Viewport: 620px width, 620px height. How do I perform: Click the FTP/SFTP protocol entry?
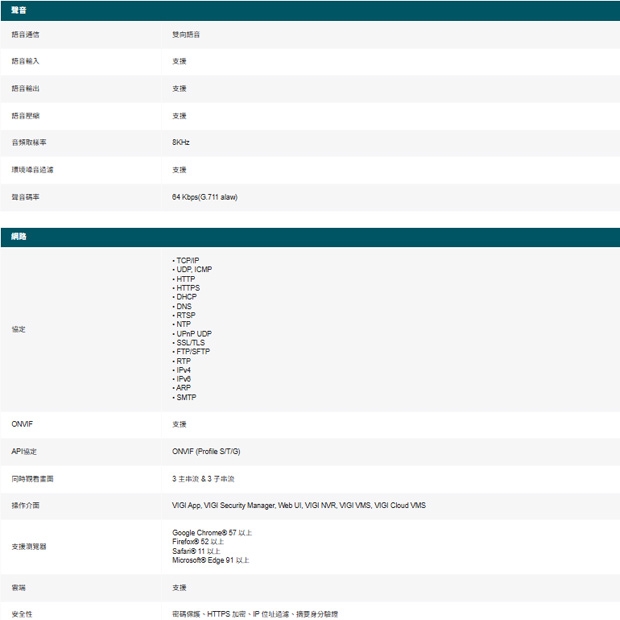pyautogui.click(x=192, y=352)
